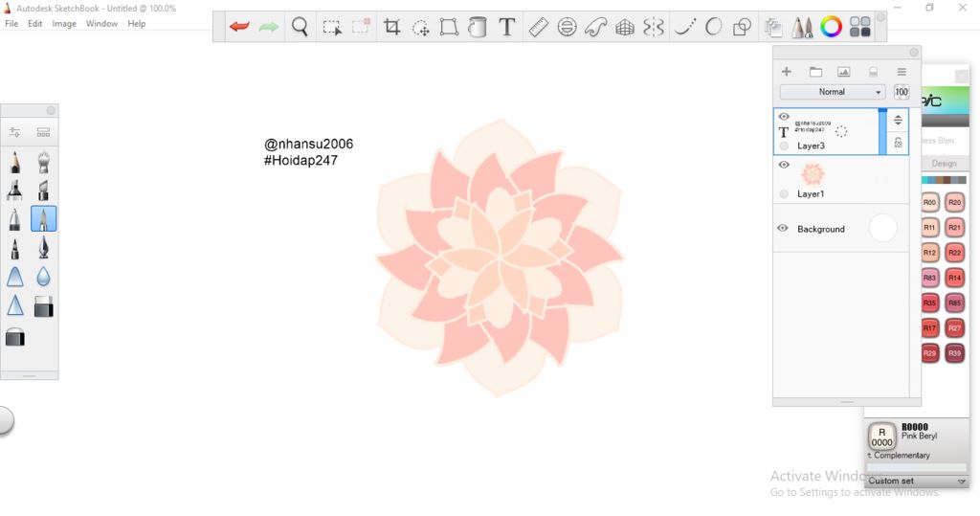Viewport: 980px width, 516px height.
Task: Open the Color Wheel editor
Action: pos(832,27)
